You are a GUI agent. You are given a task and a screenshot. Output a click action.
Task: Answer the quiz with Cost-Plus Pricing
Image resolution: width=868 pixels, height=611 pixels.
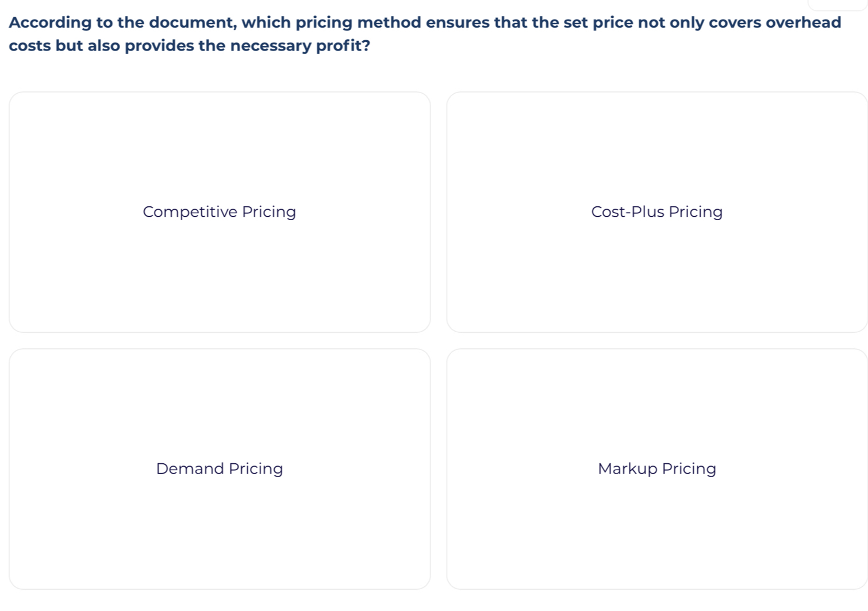(x=656, y=259)
